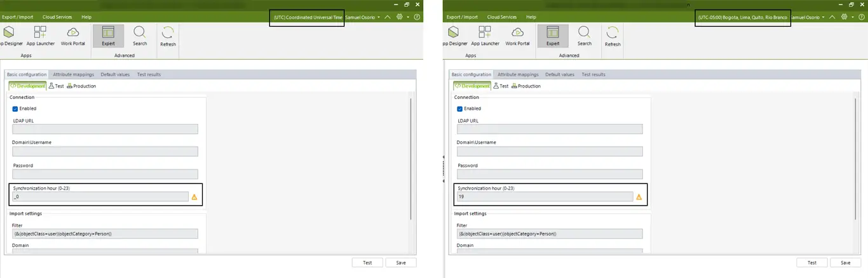The height and width of the screenshot is (278, 868).
Task: Select the Production environment tab in the left window
Action: point(81,86)
